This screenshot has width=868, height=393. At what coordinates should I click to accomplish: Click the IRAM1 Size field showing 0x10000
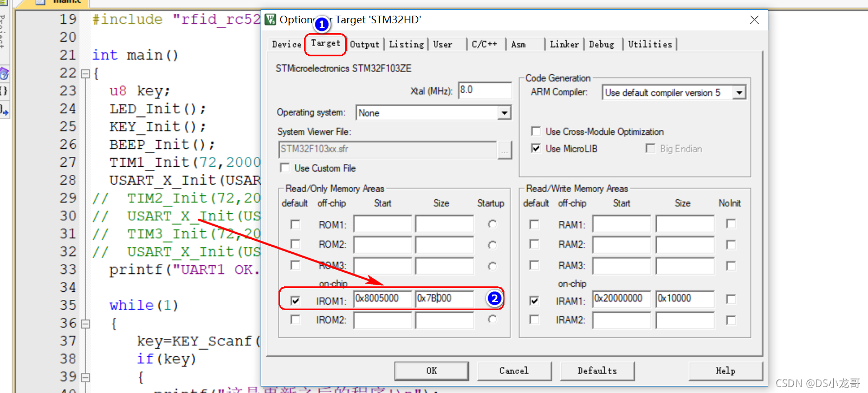pos(685,299)
